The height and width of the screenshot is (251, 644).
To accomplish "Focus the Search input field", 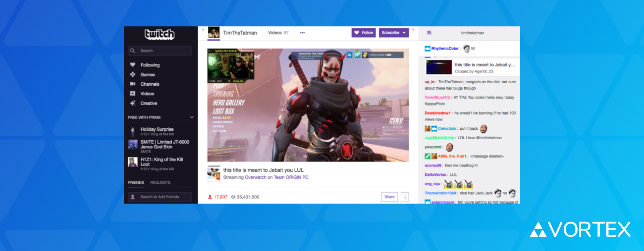I will pyautogui.click(x=160, y=51).
